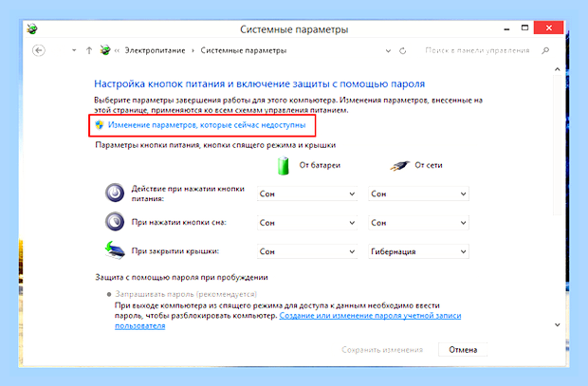Viewport: 588px width, 386px height.
Task: Open Изменение параметров, которые сейчас недоступны link
Action: 207,125
